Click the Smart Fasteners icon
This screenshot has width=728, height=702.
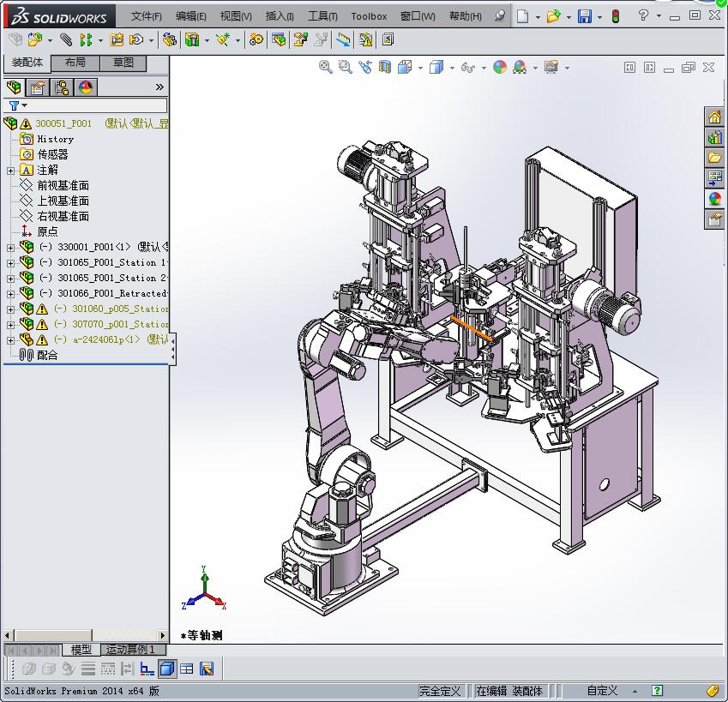[x=117, y=40]
